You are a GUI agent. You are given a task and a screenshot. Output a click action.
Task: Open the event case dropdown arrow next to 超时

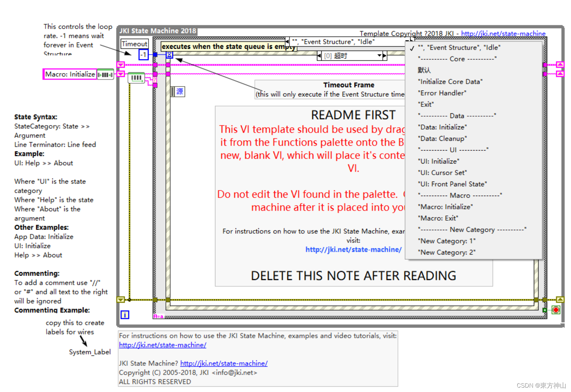click(x=379, y=56)
